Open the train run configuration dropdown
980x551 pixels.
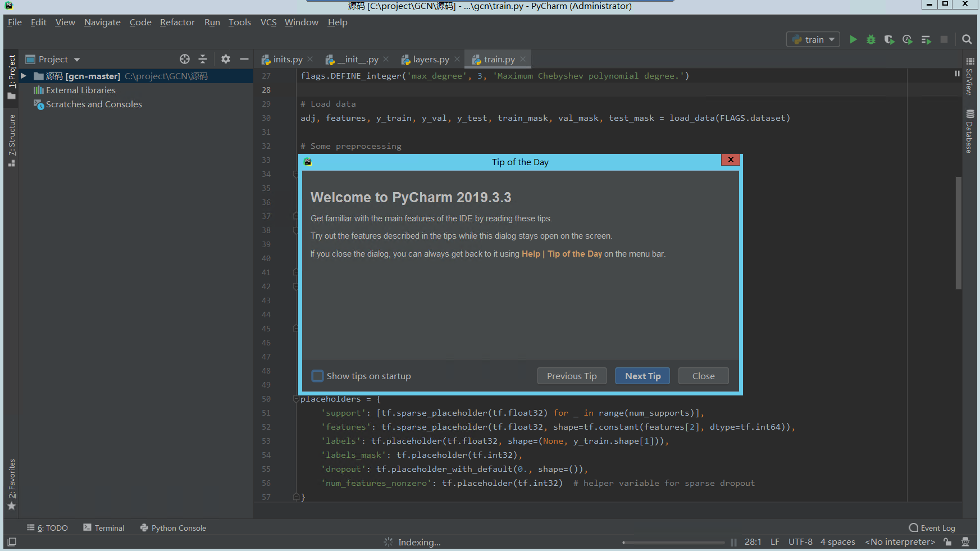coord(813,39)
